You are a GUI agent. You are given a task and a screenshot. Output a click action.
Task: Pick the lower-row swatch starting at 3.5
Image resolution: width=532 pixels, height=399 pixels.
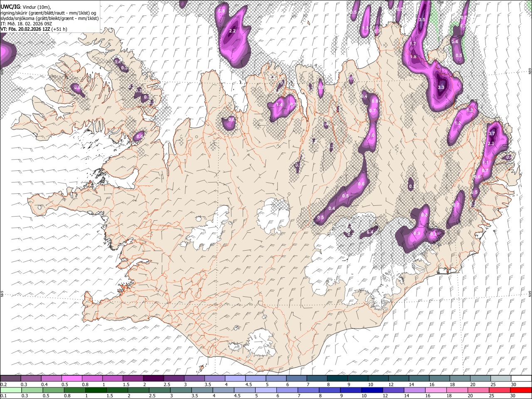point(202,390)
